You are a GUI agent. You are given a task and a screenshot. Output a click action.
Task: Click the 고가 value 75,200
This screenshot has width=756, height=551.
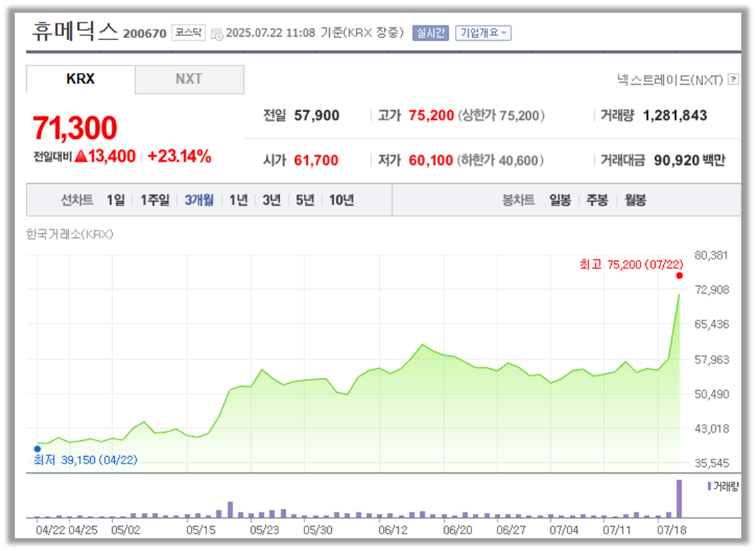click(x=431, y=116)
